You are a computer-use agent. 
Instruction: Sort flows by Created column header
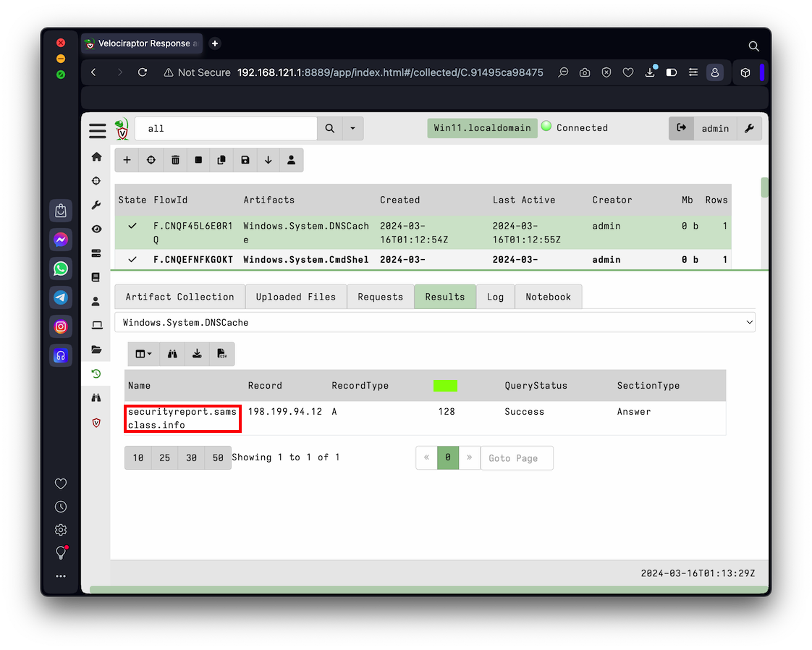click(399, 200)
